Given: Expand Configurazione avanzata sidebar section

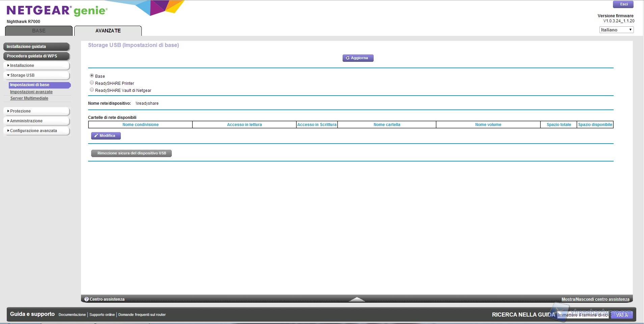Looking at the screenshot, I should (36, 131).
